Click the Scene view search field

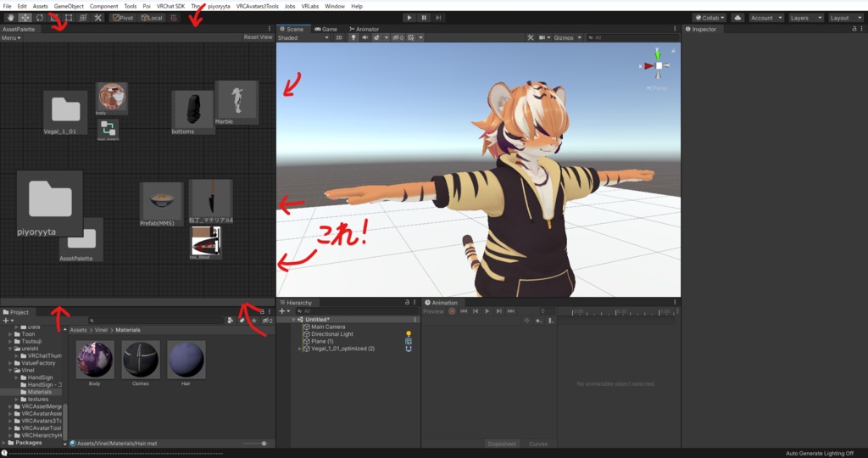(x=632, y=37)
